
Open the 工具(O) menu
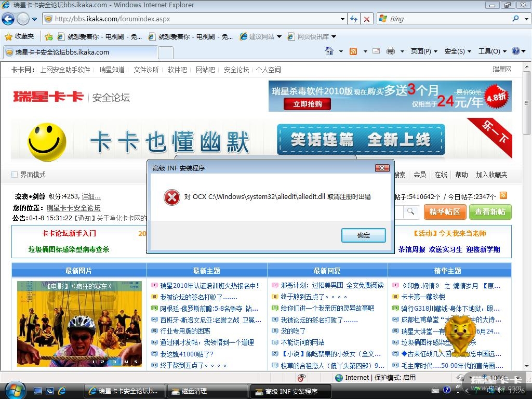click(x=493, y=51)
